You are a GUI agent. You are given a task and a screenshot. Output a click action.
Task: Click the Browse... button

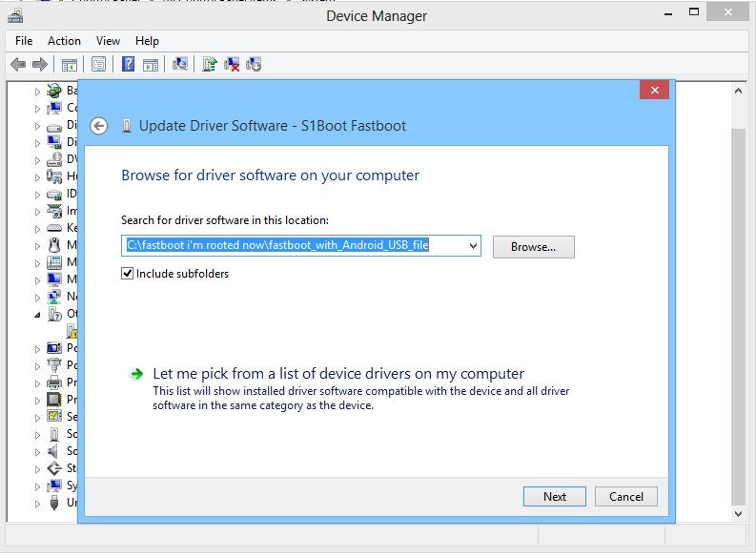tap(533, 247)
